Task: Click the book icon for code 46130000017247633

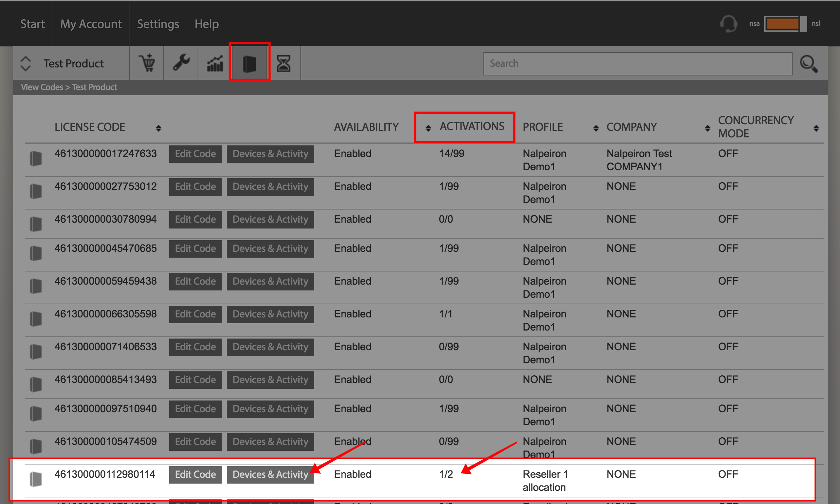Action: click(x=35, y=158)
